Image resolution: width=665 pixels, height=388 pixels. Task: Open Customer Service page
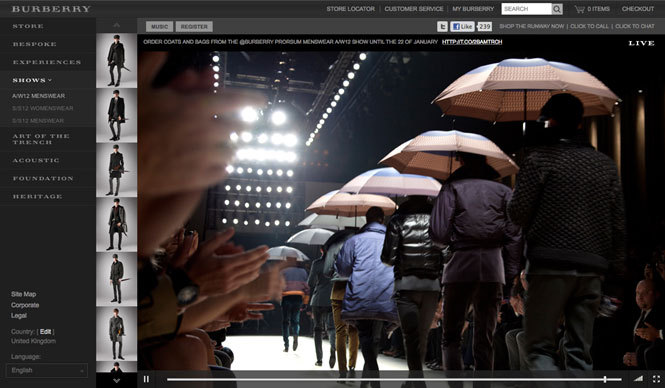point(414,9)
